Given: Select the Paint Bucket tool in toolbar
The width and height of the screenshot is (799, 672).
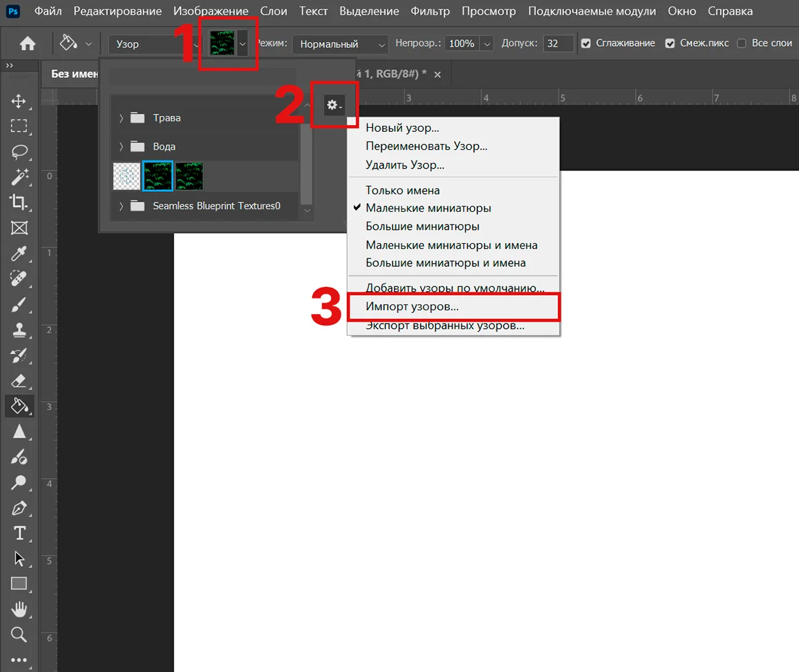Looking at the screenshot, I should tap(19, 406).
